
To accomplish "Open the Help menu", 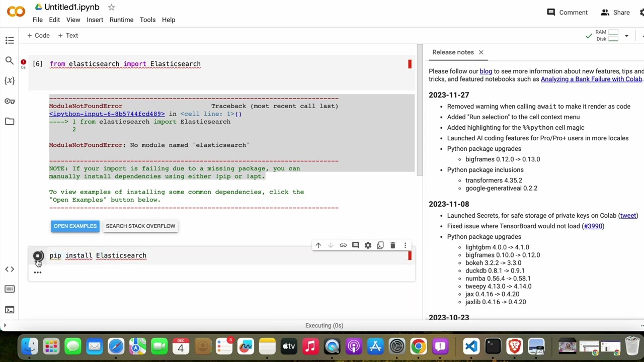I will (x=169, y=20).
